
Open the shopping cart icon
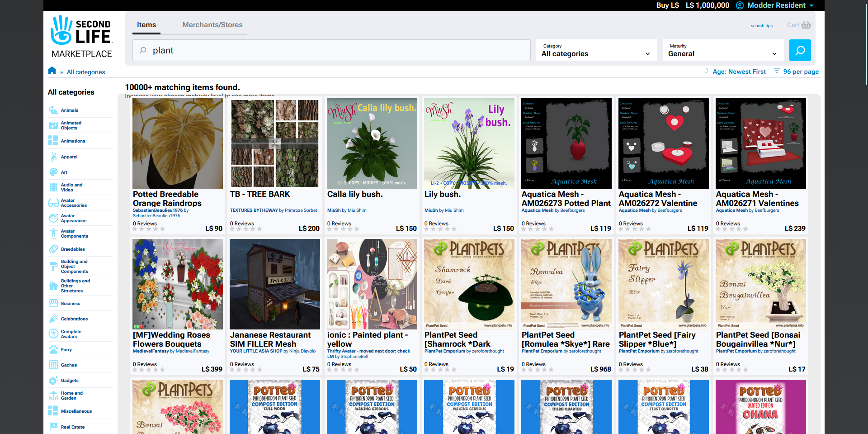(x=806, y=25)
